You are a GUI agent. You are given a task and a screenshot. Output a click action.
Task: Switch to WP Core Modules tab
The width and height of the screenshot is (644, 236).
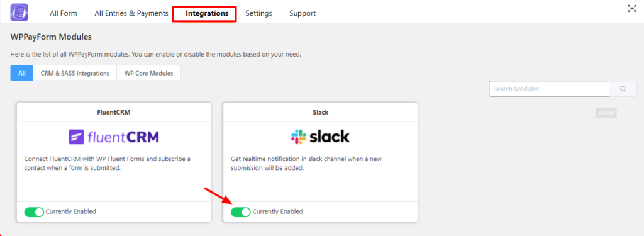tap(148, 73)
